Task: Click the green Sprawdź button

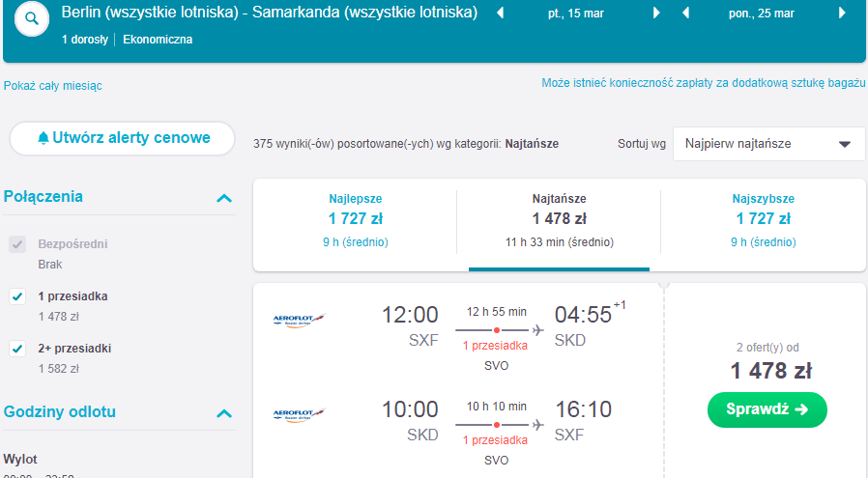Action: pyautogui.click(x=767, y=410)
